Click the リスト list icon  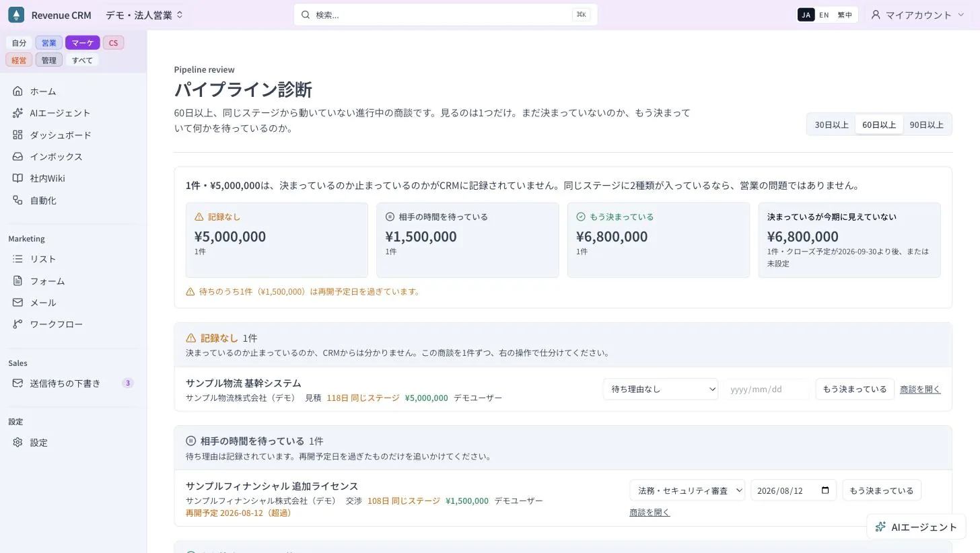17,259
